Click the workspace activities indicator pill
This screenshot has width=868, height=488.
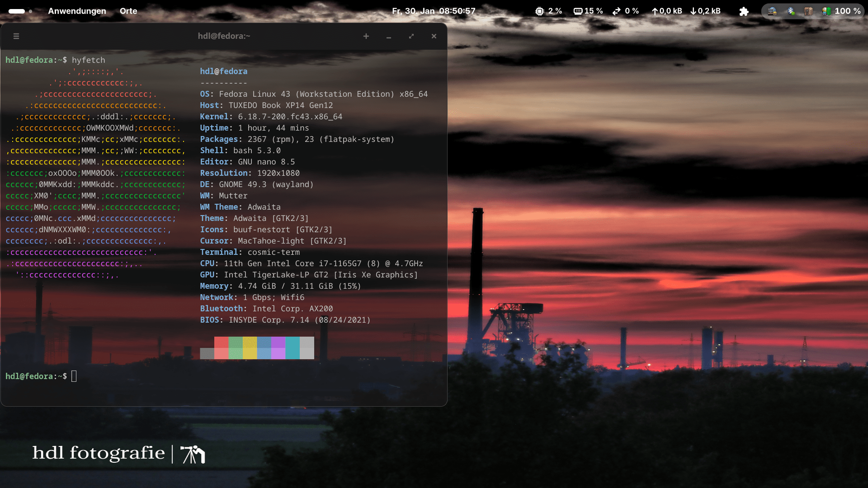coord(17,11)
